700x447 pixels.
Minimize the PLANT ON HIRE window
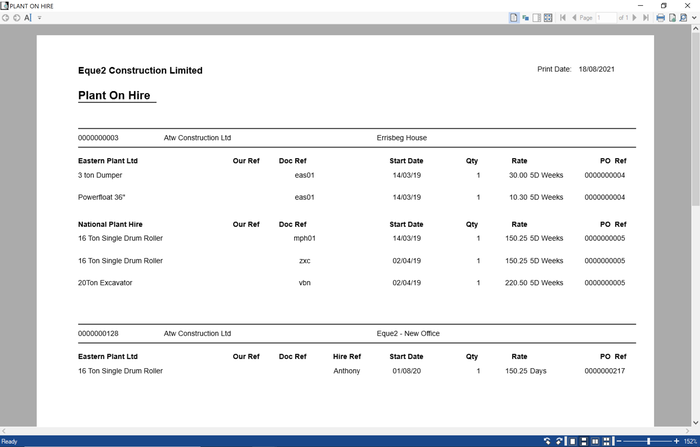[641, 5]
